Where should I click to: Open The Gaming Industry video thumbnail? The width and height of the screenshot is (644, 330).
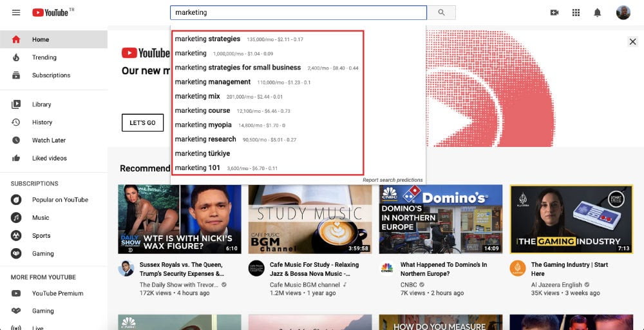coord(571,219)
